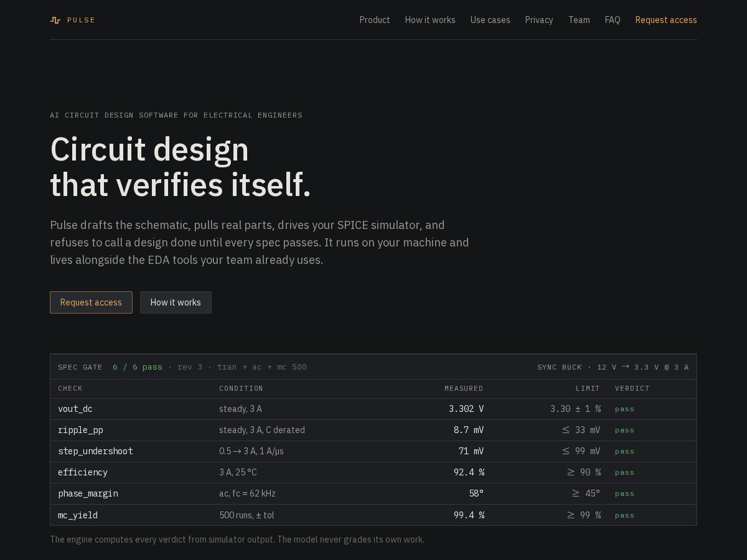The width and height of the screenshot is (747, 560).
Task: Click the '≥ 99 %' limit cell
Action: 584,515
